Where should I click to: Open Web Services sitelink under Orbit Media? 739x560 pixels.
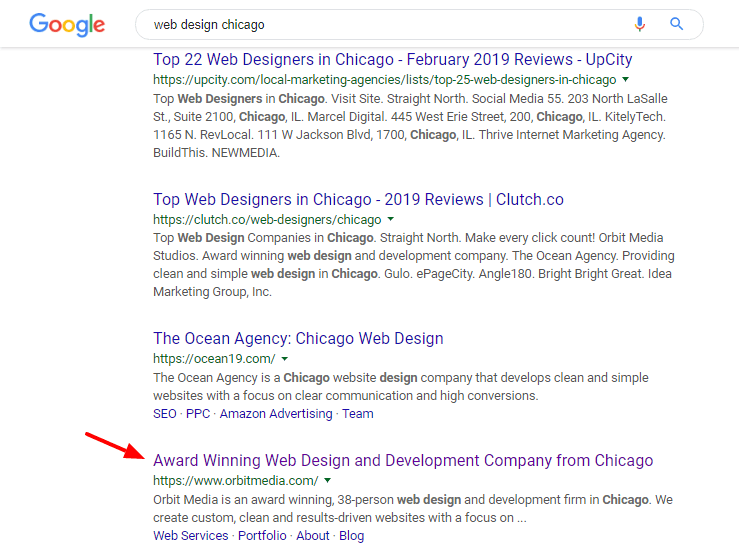pos(191,535)
